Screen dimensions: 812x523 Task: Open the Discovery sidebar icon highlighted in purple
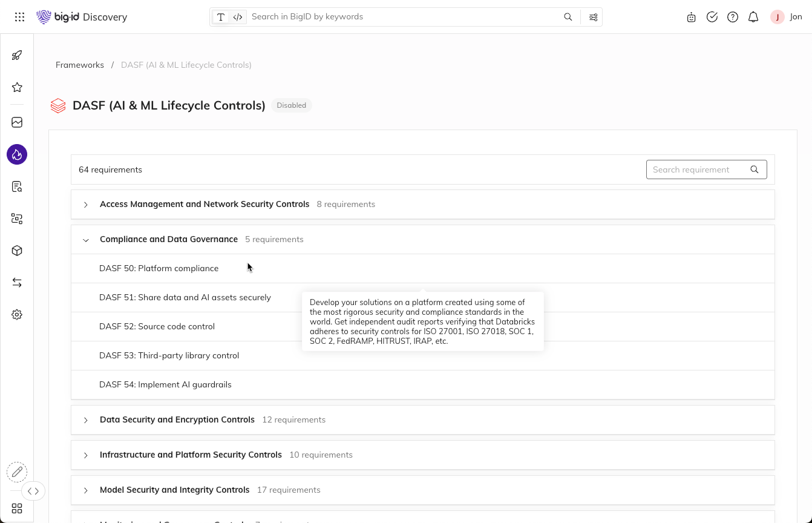point(17,154)
